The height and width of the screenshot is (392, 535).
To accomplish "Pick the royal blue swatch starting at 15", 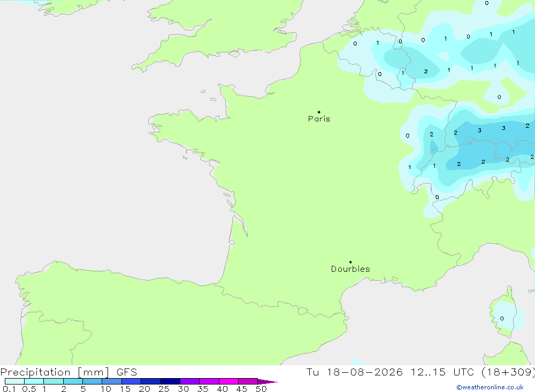I will point(131,381).
